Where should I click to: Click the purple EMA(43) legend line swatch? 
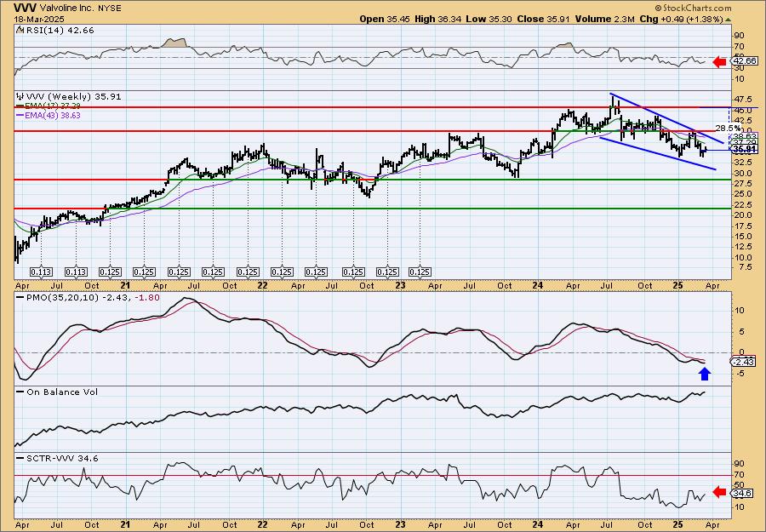click(x=20, y=116)
